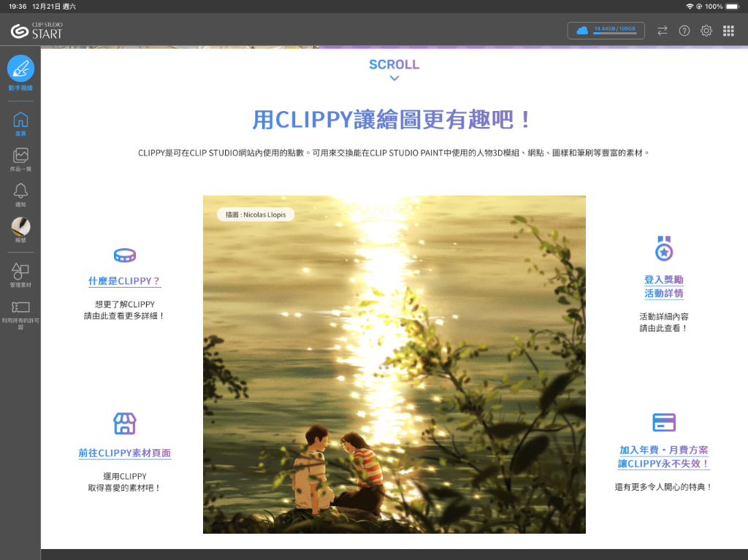Open the 什麼是CLIPPY？ link
Viewport: 748px width, 560px height.
point(124,281)
